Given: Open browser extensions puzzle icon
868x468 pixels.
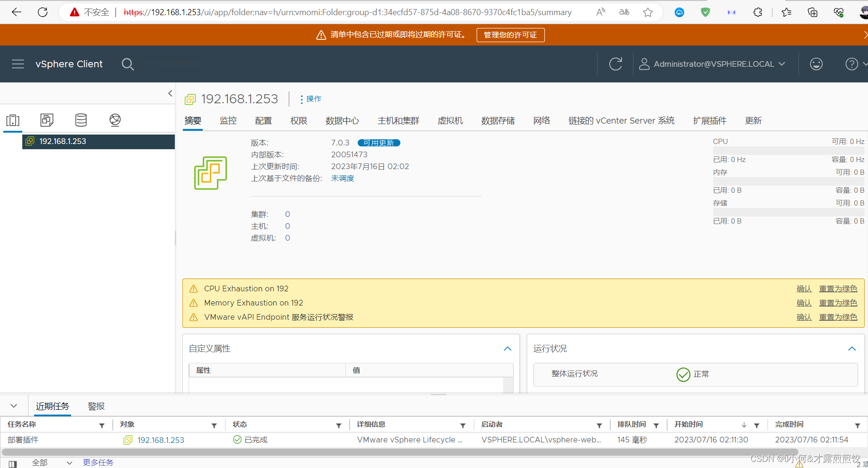Looking at the screenshot, I should coord(758,12).
